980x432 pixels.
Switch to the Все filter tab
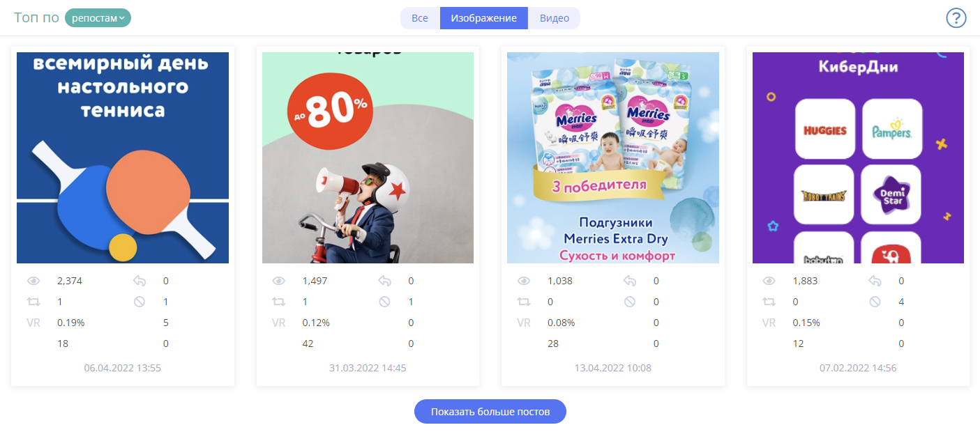pyautogui.click(x=420, y=18)
